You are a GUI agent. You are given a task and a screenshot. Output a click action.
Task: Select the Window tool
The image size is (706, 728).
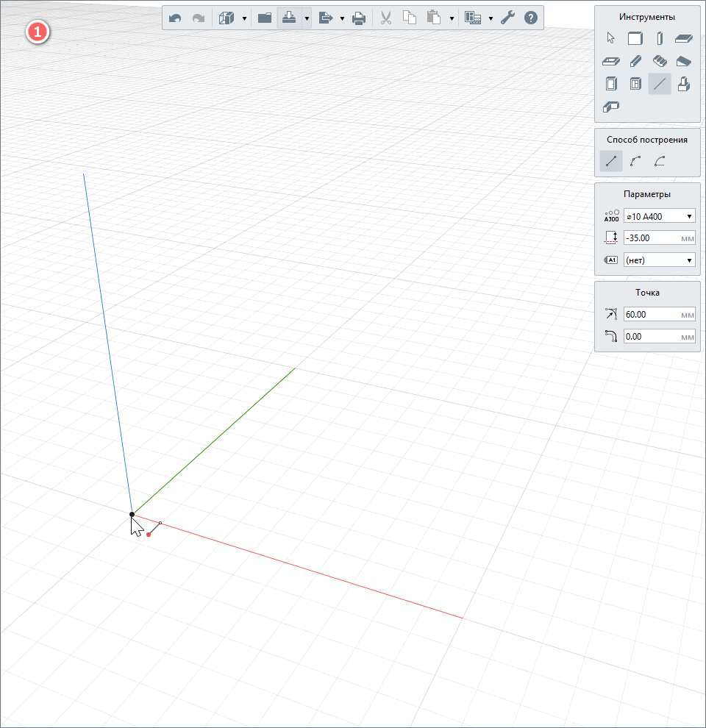pyautogui.click(x=635, y=84)
